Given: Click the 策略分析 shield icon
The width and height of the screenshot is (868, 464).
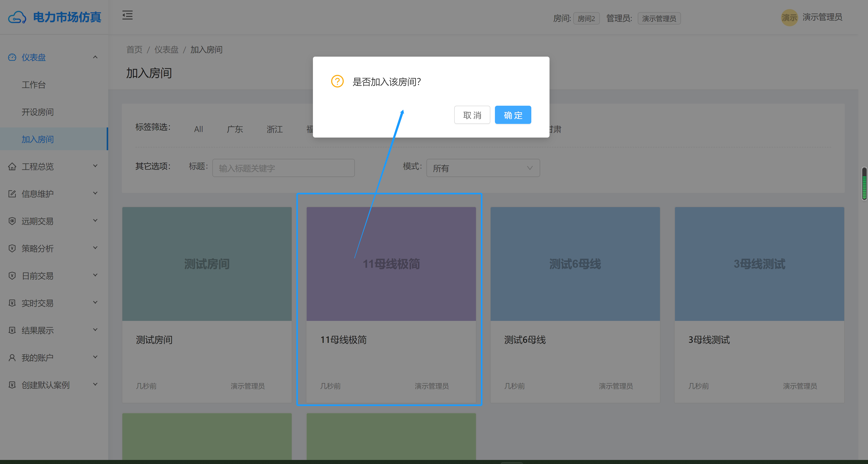Looking at the screenshot, I should 12,248.
